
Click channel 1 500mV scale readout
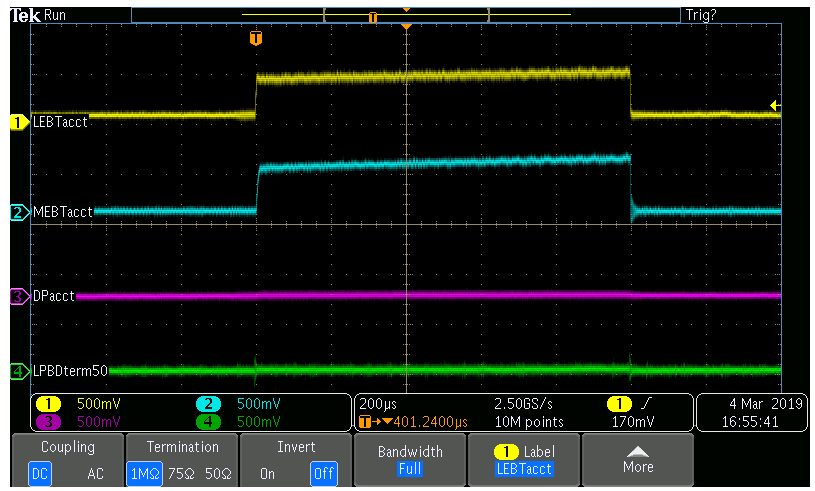point(98,404)
